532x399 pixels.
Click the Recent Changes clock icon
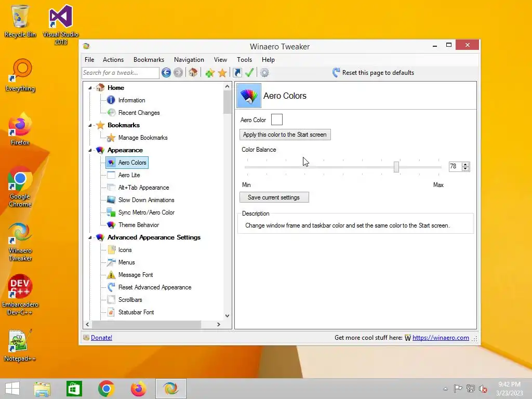pyautogui.click(x=111, y=113)
